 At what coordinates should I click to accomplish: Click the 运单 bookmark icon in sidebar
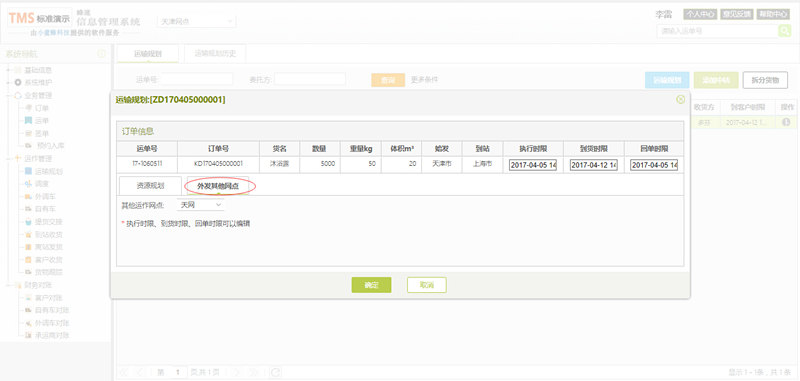29,120
